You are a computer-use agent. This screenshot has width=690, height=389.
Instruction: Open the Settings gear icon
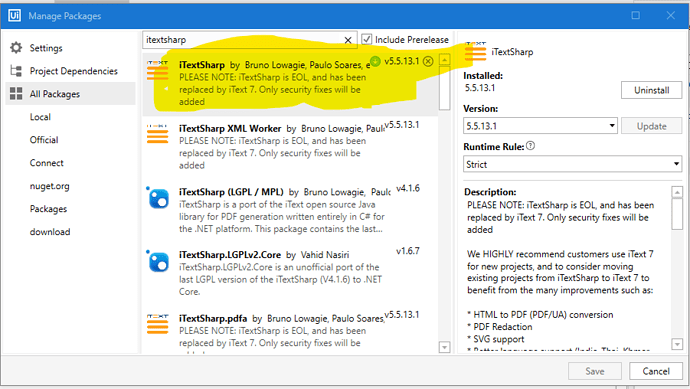point(16,48)
